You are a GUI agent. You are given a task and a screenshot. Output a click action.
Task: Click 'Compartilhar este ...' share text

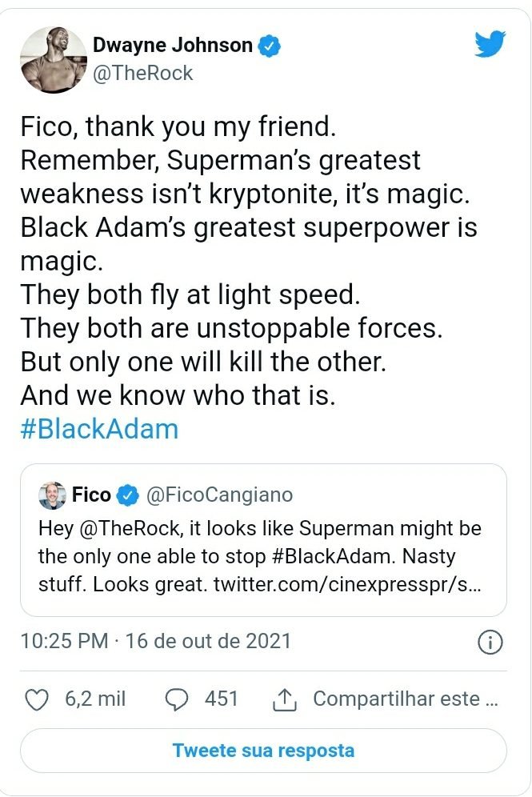(406, 699)
